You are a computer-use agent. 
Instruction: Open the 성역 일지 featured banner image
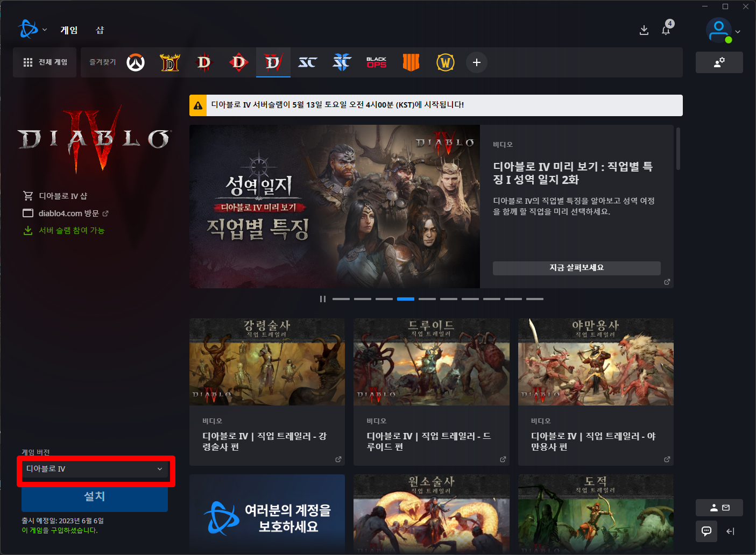click(335, 207)
